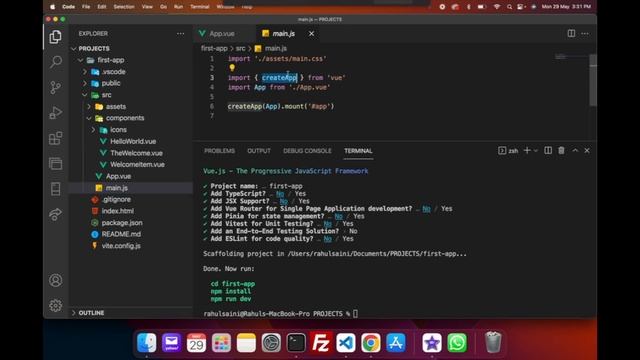Close the terminal panel
Image resolution: width=640 pixels, height=360 pixels.
coord(587,151)
